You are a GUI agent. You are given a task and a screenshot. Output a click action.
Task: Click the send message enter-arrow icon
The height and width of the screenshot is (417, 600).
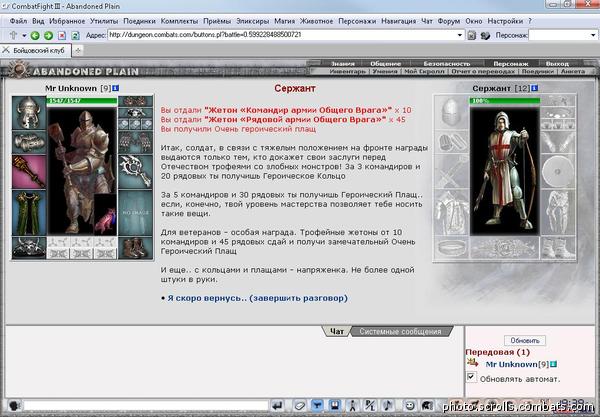pyautogui.click(x=278, y=406)
